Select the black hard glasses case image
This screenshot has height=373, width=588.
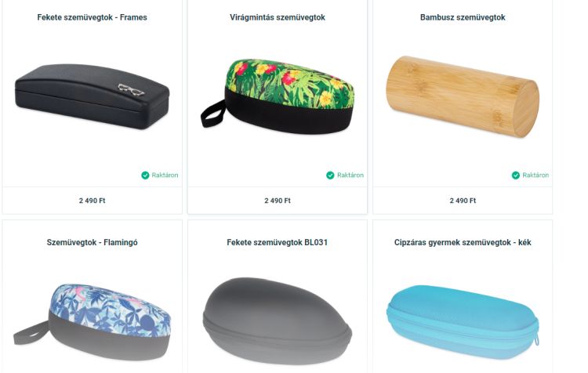[x=92, y=96]
